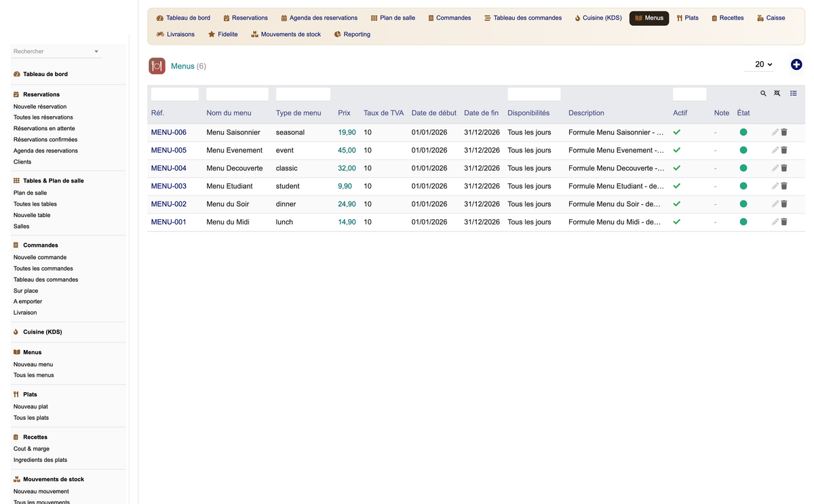Click the description of Menu du Soir

coord(615,204)
